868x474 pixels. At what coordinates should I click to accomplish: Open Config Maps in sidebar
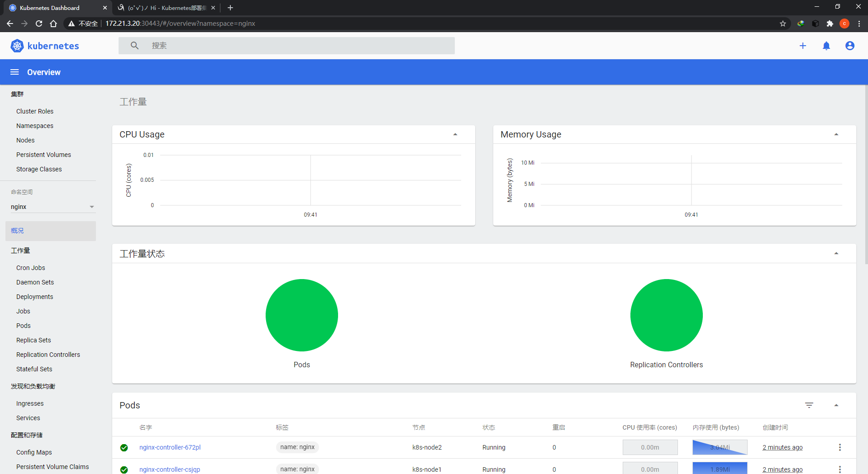coord(34,452)
